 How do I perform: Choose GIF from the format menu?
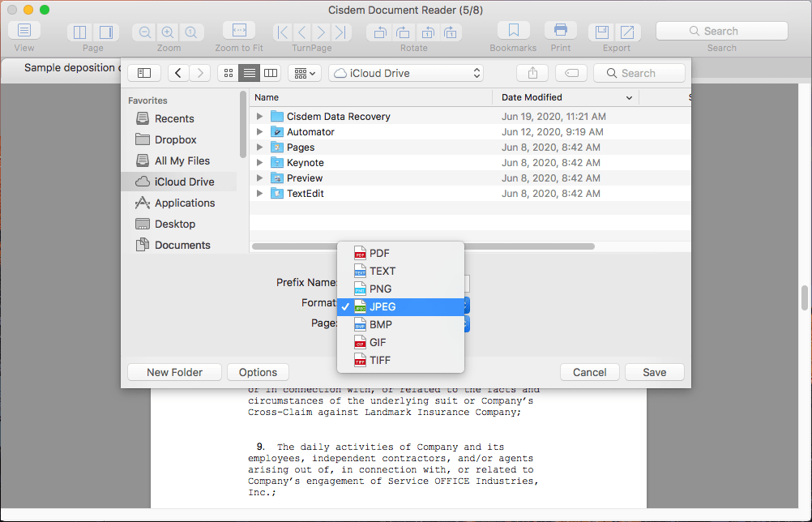pos(400,342)
